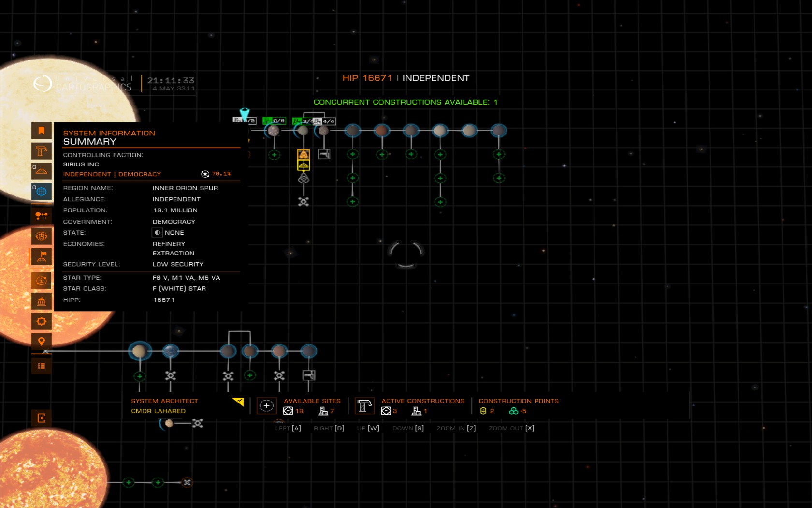Select the last planet in top row
This screenshot has height=508, width=812.
coord(498,131)
